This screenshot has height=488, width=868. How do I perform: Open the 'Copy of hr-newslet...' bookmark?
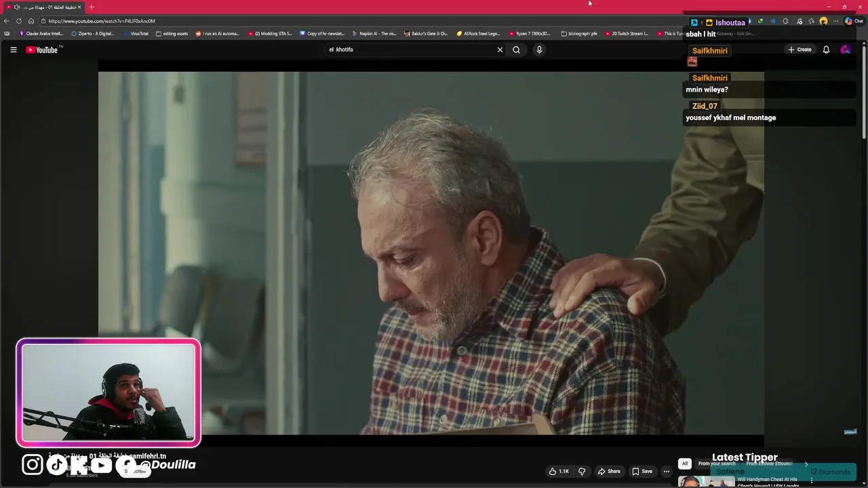(x=322, y=33)
